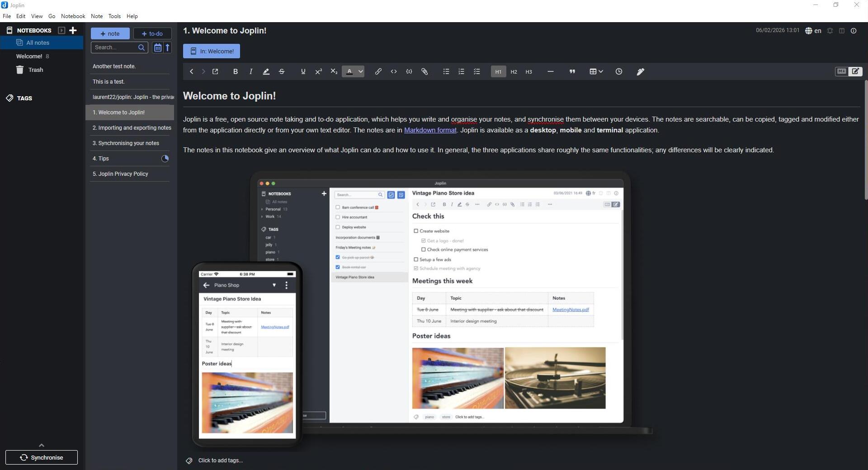Open the View menu
The image size is (868, 470).
click(x=37, y=16)
